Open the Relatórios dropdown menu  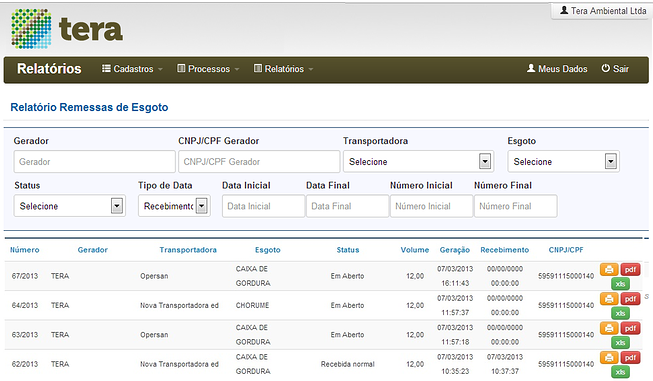283,69
